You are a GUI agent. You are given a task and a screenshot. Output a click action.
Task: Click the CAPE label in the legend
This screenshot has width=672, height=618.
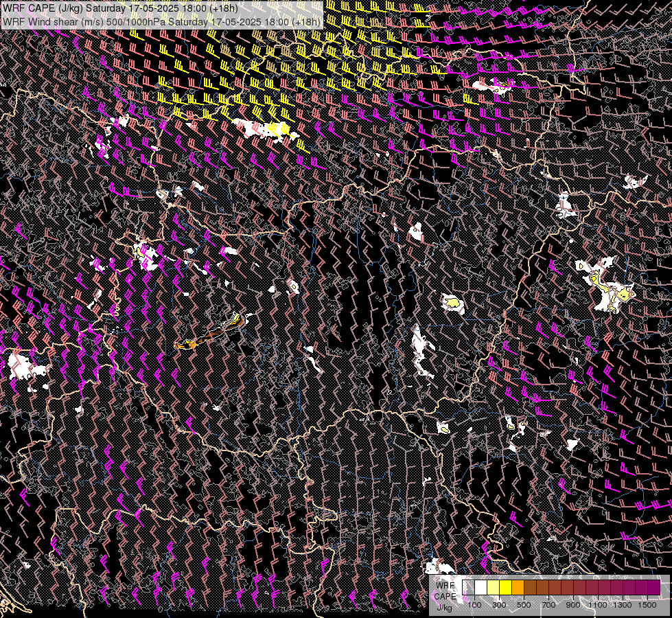(445, 597)
